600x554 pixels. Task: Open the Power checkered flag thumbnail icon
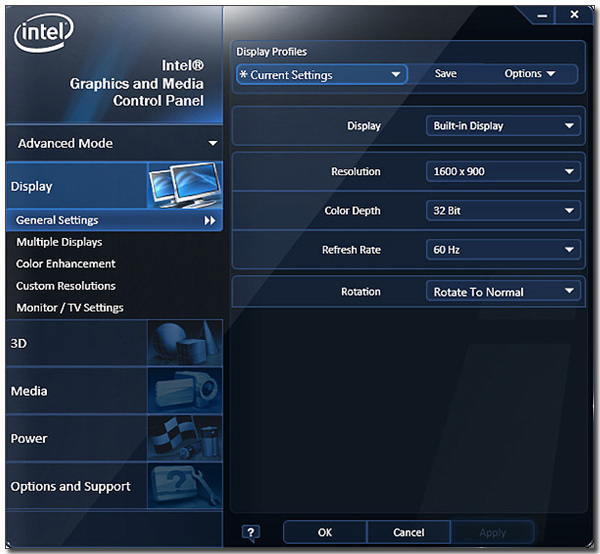(185, 438)
